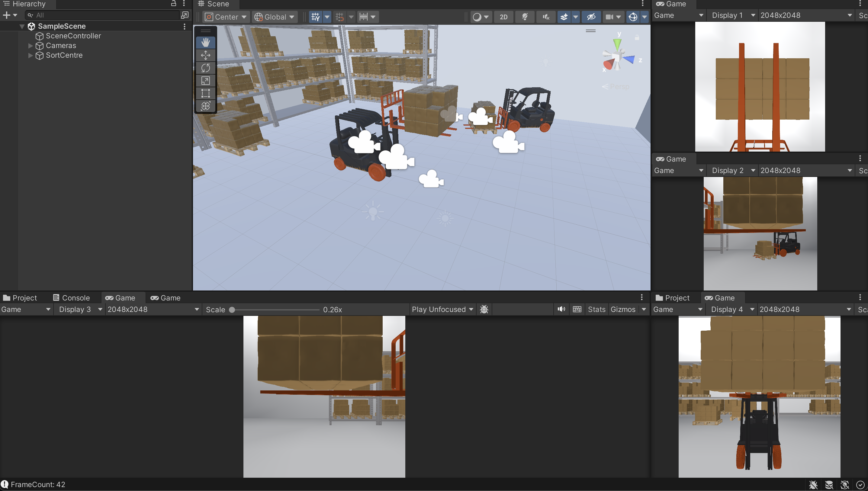
Task: Open the Global handle rotation dropdown
Action: (275, 17)
